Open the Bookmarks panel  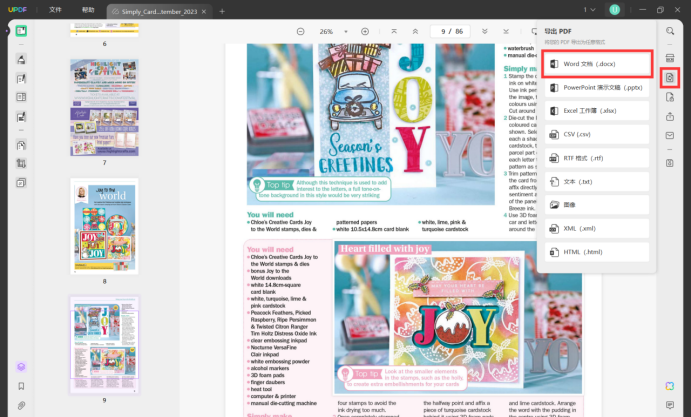tap(21, 386)
